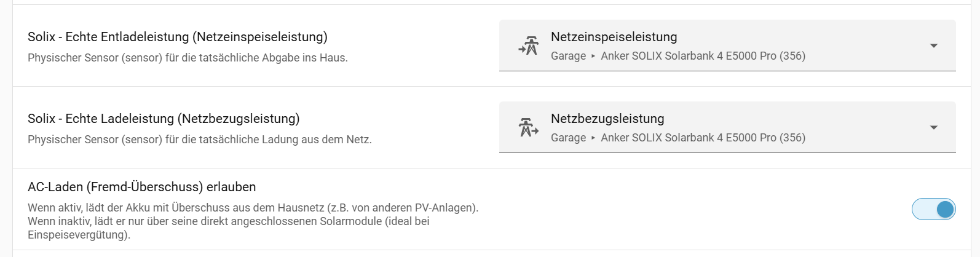Disable the AC-Laden (Fremd-Überschuss) erlauben switch

tap(933, 209)
